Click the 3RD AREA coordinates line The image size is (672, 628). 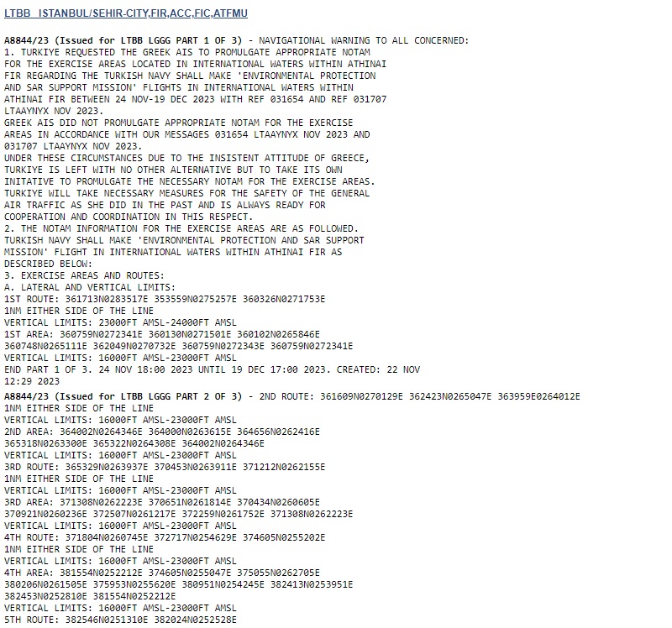(162, 502)
